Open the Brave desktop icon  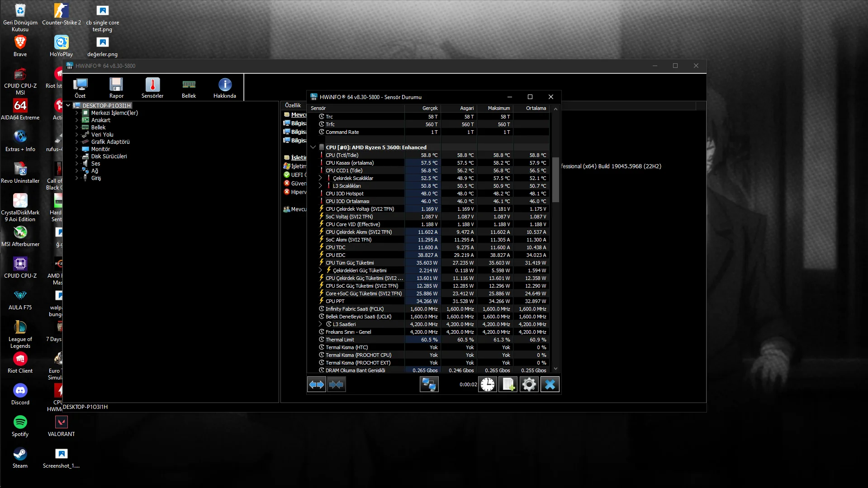point(20,46)
